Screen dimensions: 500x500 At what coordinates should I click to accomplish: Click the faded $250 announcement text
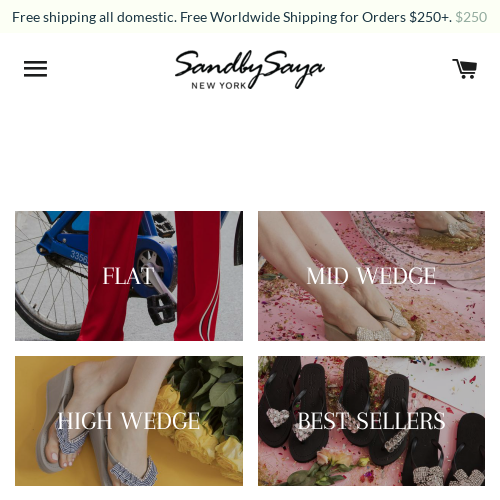471,17
